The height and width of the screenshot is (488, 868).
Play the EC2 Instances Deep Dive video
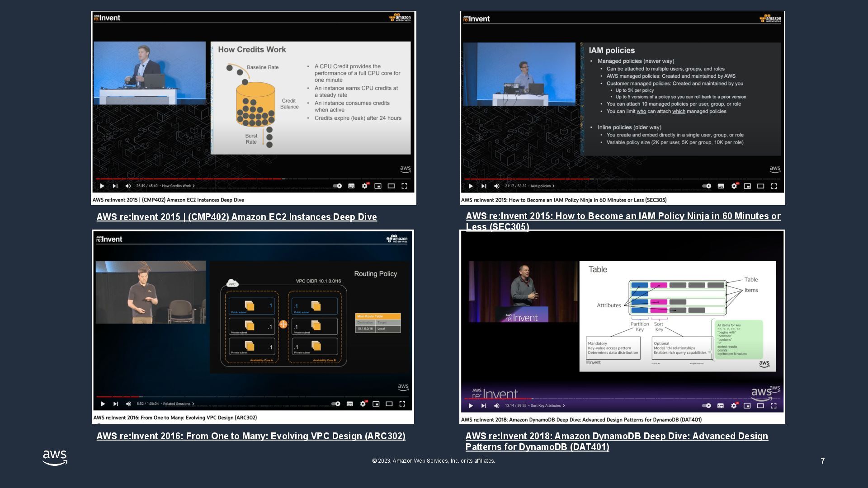(102, 186)
